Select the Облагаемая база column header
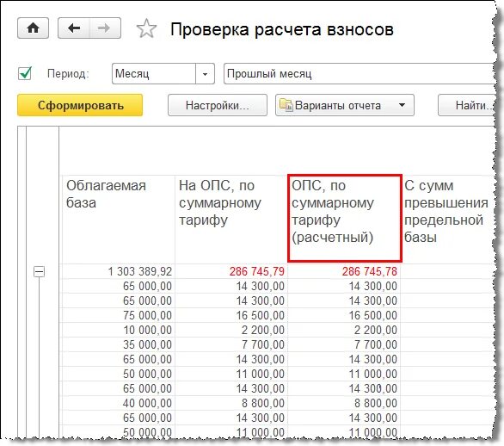 click(119, 220)
